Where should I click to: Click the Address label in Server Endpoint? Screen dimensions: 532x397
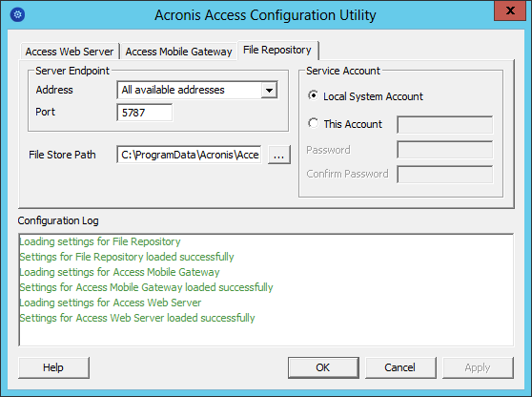pos(54,90)
